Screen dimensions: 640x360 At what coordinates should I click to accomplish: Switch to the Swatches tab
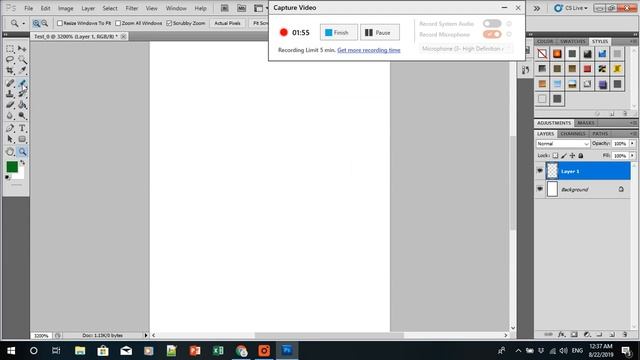coord(572,42)
